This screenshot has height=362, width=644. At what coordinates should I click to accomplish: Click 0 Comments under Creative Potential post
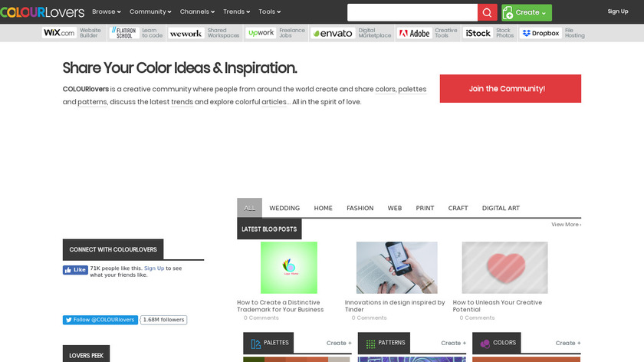coord(477,318)
